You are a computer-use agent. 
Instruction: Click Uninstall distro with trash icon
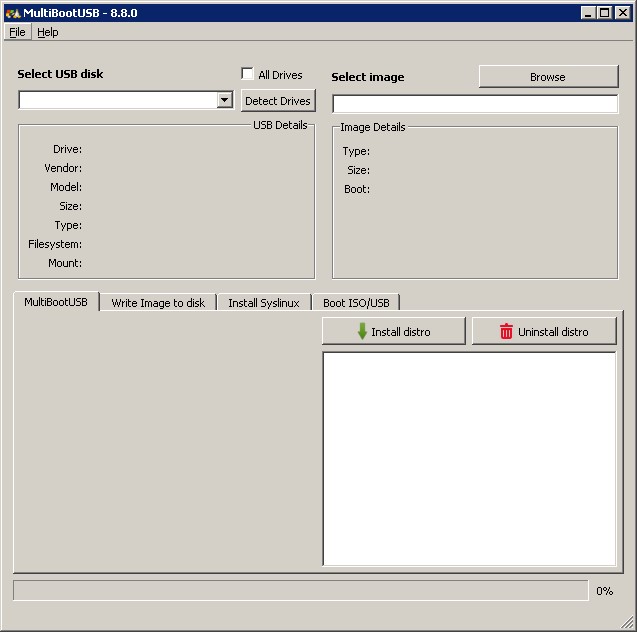[x=544, y=331]
